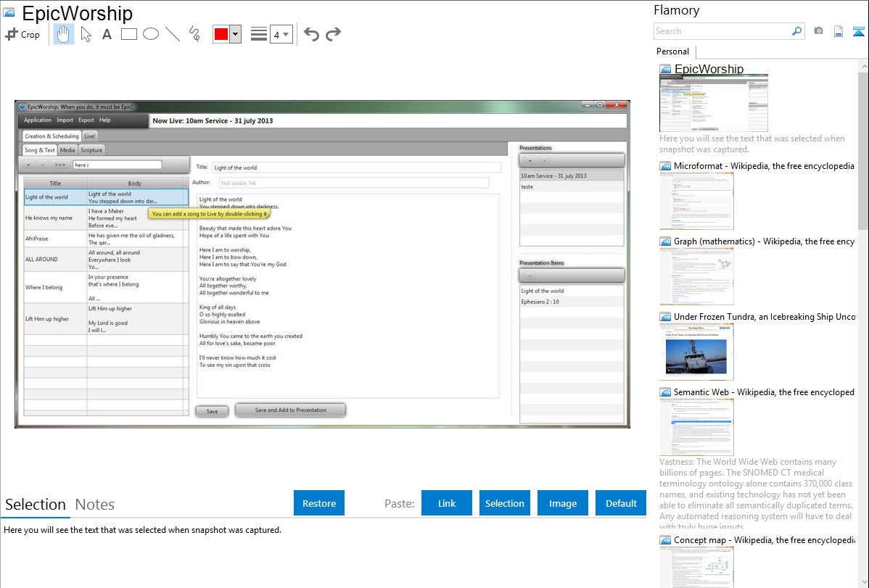
Task: Expand the line thickness dropdown
Action: coord(286,34)
